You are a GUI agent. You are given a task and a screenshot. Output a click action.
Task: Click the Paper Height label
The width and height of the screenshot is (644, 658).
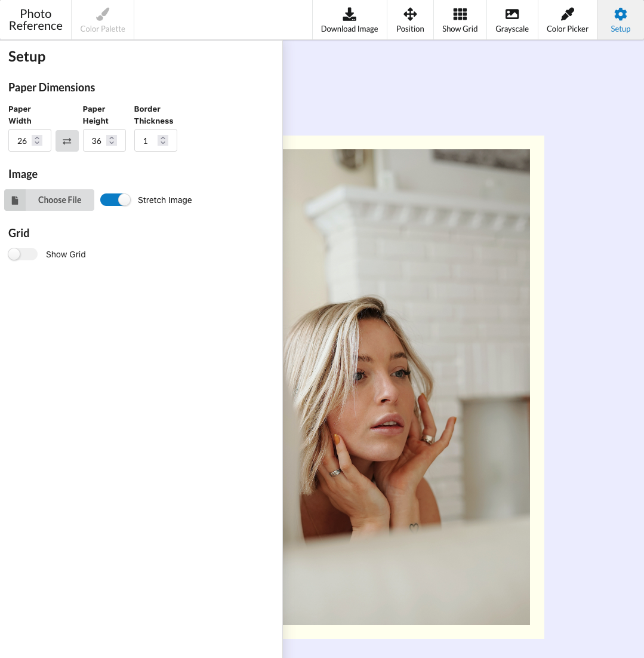point(95,115)
